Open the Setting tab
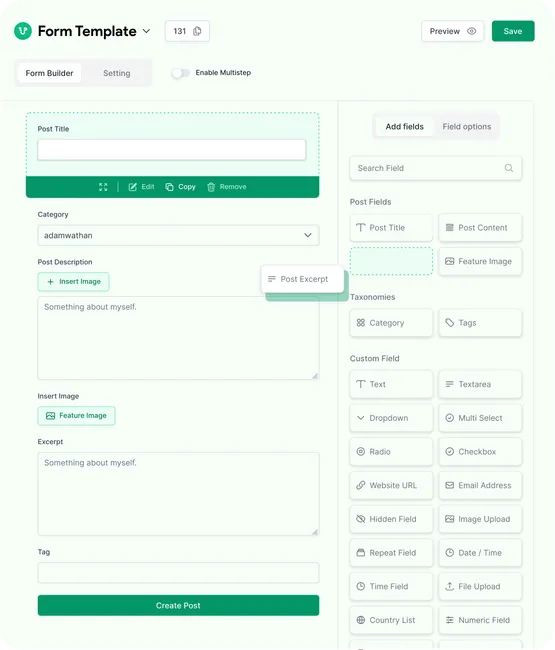The height and width of the screenshot is (650, 555). point(116,73)
